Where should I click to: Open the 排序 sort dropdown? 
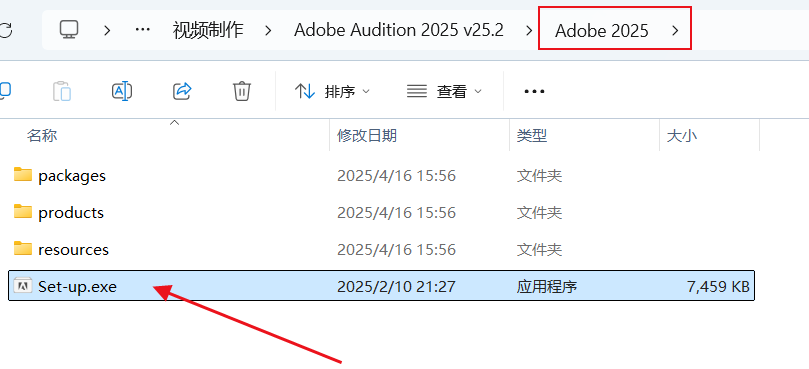[332, 92]
